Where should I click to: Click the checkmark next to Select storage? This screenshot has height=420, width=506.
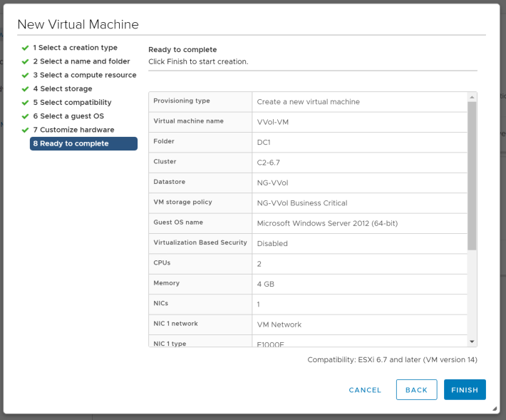pyautogui.click(x=24, y=89)
